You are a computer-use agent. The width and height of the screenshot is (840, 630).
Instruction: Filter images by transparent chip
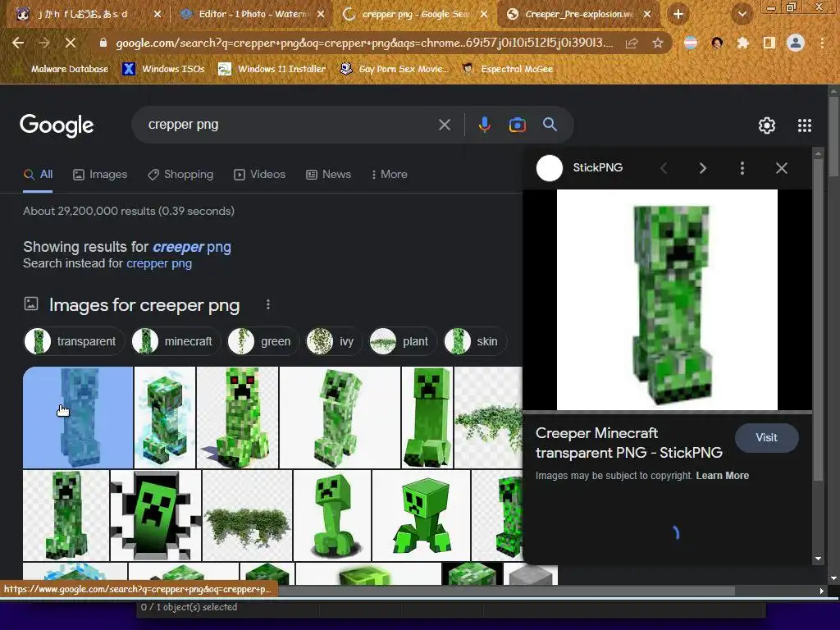(x=74, y=341)
